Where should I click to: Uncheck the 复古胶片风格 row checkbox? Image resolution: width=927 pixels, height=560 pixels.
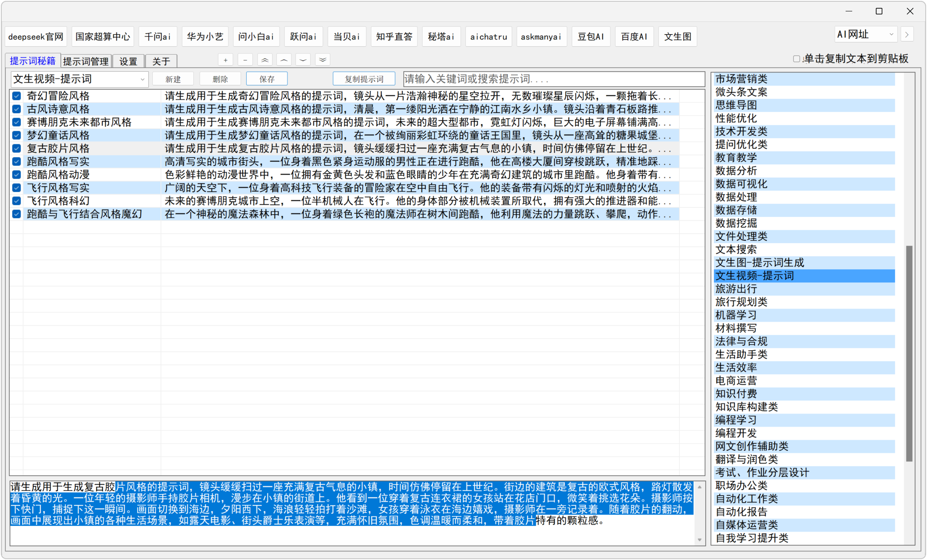17,149
